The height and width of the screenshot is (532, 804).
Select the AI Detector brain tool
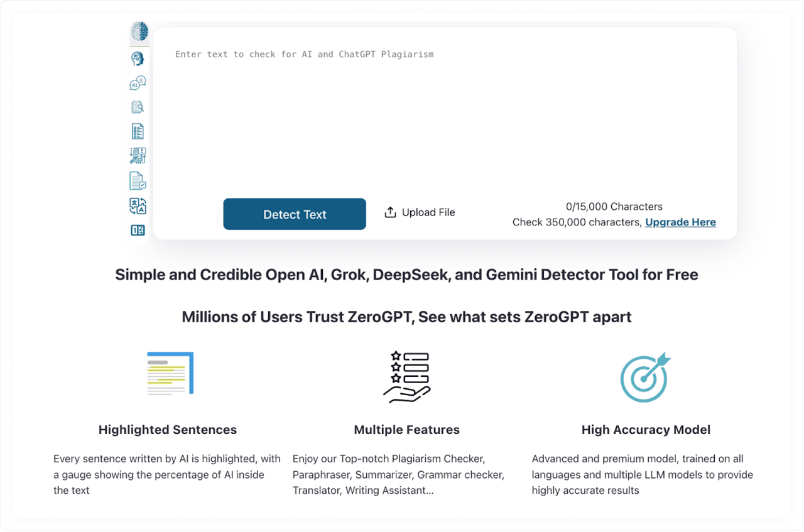pyautogui.click(x=138, y=33)
